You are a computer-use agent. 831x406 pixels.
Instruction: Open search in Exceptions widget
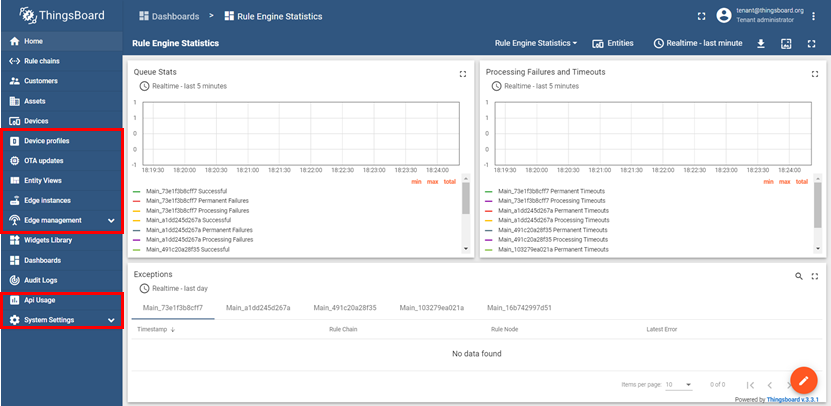(799, 276)
